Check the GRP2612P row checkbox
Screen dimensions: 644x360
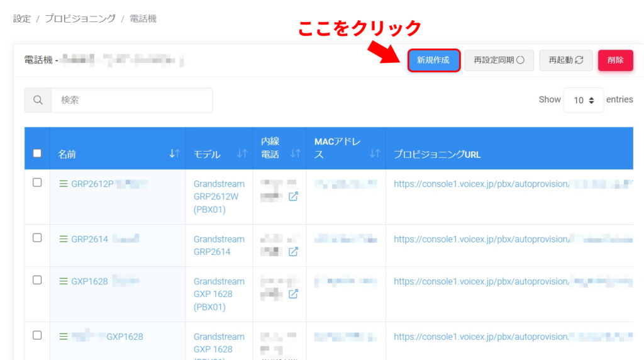coord(37,183)
